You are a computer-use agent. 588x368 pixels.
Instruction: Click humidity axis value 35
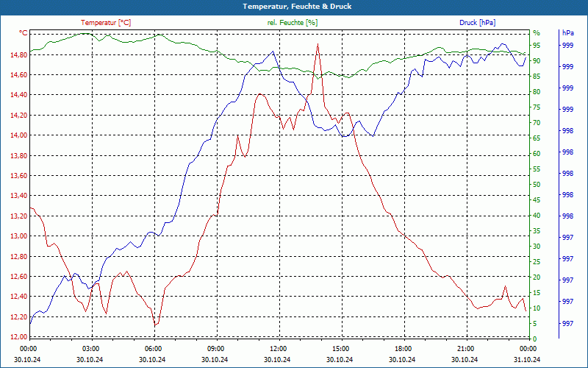pyautogui.click(x=537, y=231)
